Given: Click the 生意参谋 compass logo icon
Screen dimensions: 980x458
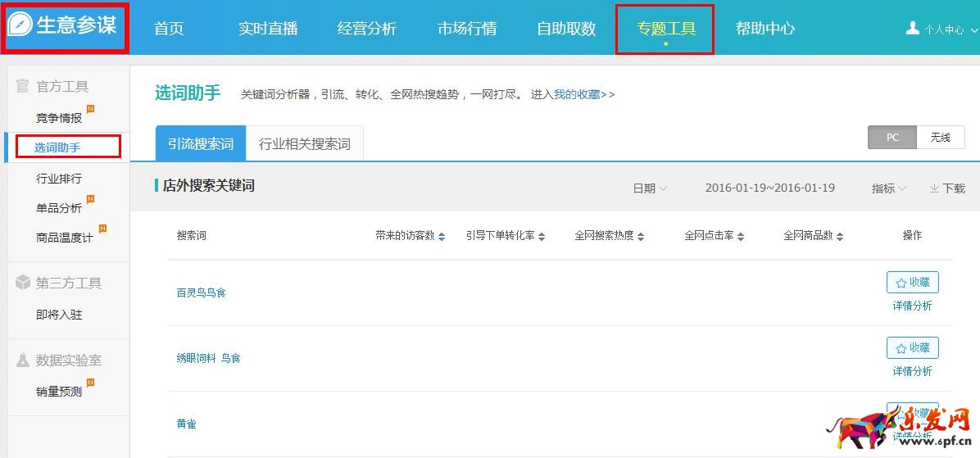Looking at the screenshot, I should [x=20, y=25].
